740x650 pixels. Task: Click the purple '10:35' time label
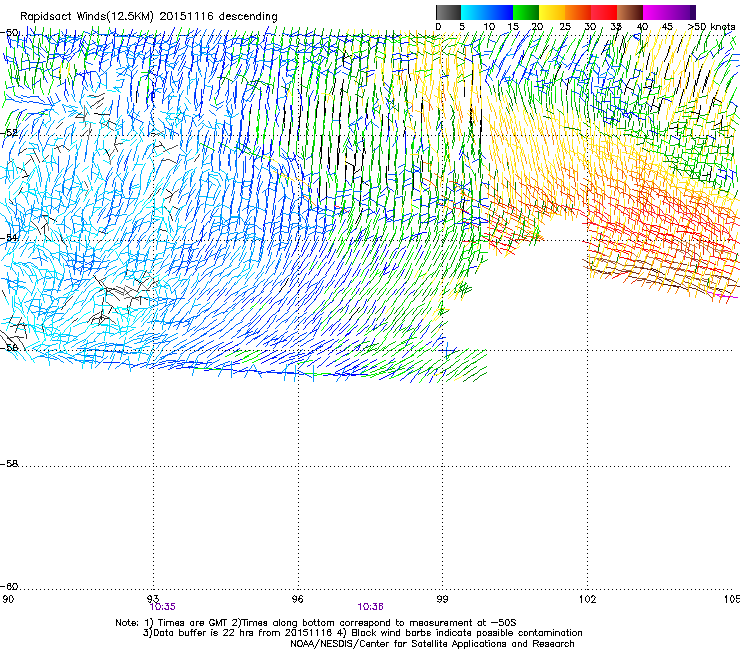pos(162,607)
